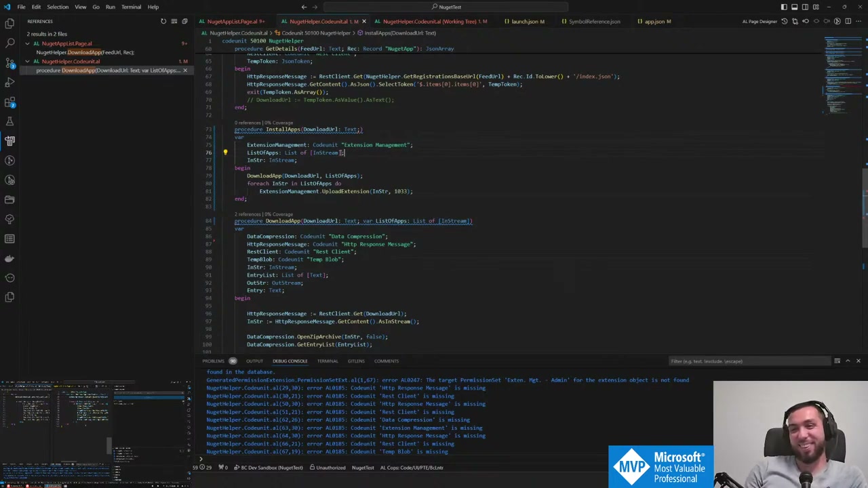The width and height of the screenshot is (868, 488).
Task: Click AL Cops: Code/UI/PTE/BcLntr status item
Action: click(412, 468)
